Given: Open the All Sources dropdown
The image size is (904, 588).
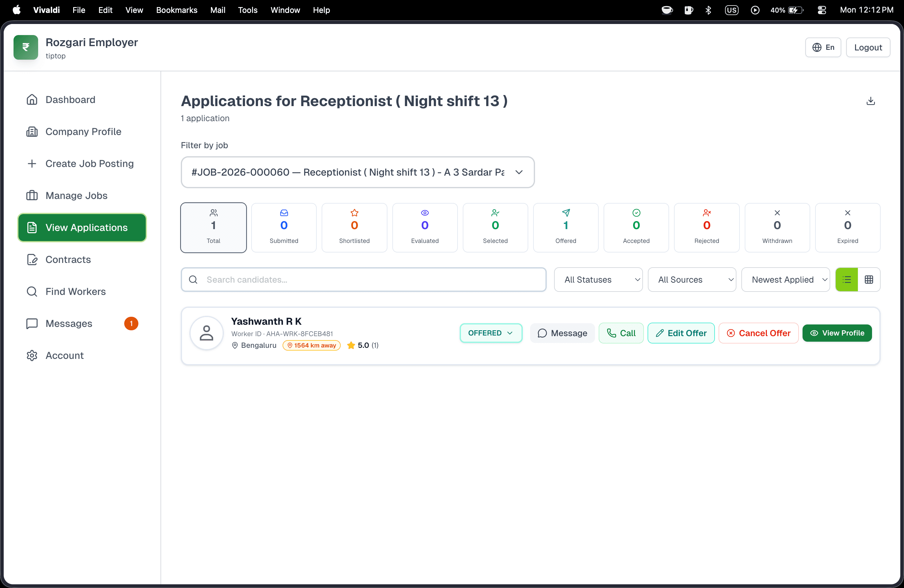Looking at the screenshot, I should click(692, 280).
